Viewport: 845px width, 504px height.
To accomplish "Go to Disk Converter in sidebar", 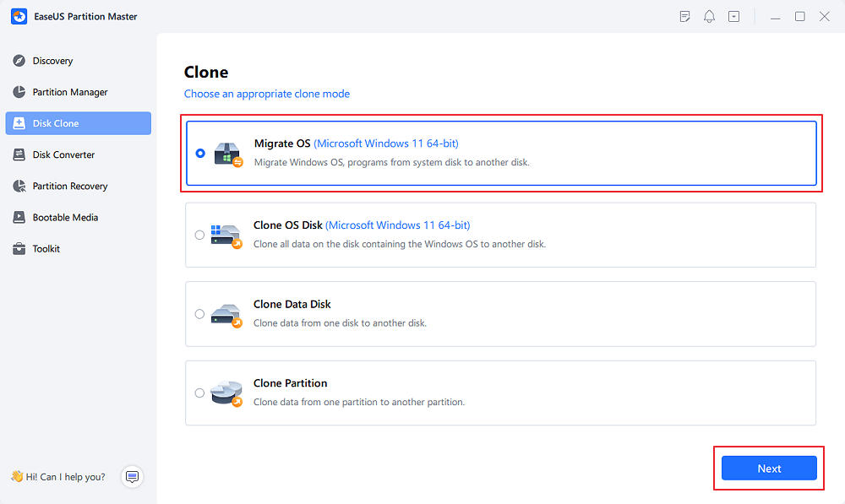I will point(63,154).
